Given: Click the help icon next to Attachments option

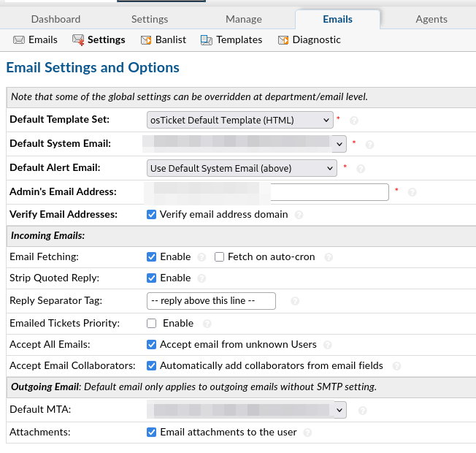Looking at the screenshot, I should click(308, 433).
